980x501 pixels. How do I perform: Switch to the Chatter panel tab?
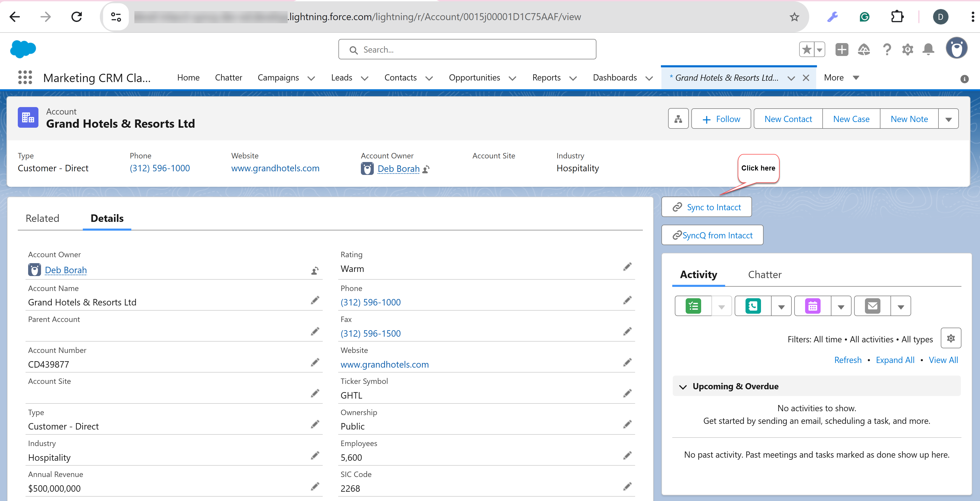coord(765,275)
